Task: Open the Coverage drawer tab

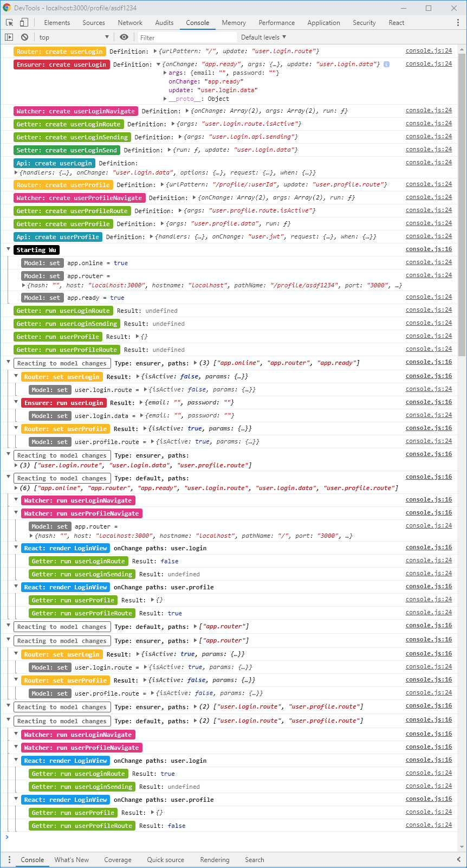Action: [x=118, y=860]
